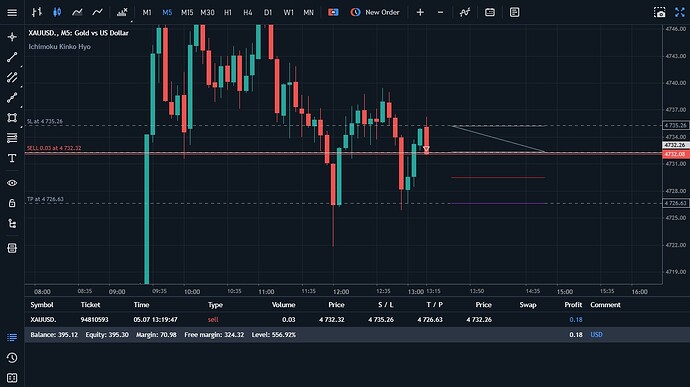This screenshot has width=690, height=387.
Task: Sort positions by Comment column
Action: coord(605,305)
